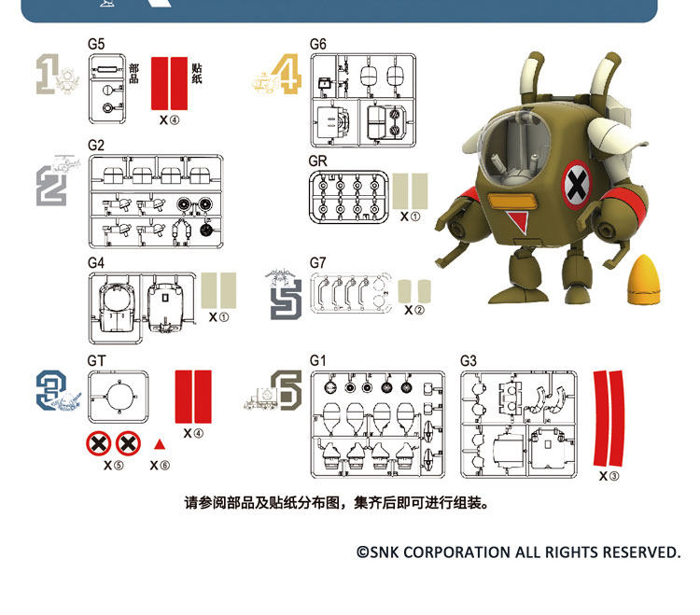Pick the red sticker swatch beside G5
This screenshot has height=615, width=700.
point(169,83)
